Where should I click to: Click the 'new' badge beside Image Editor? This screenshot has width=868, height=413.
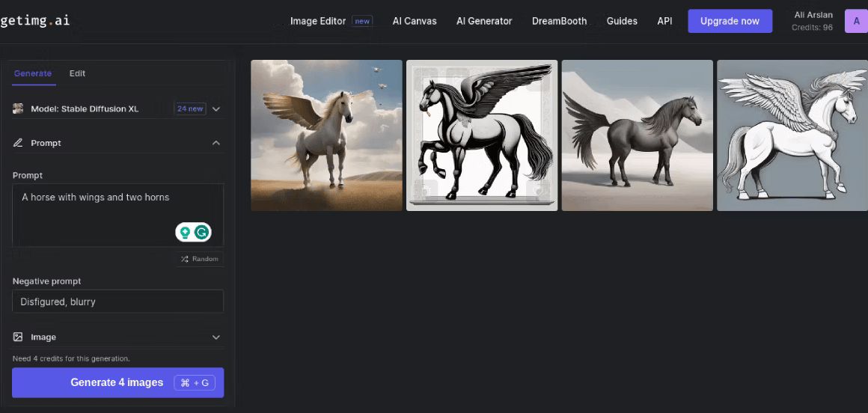click(x=362, y=21)
